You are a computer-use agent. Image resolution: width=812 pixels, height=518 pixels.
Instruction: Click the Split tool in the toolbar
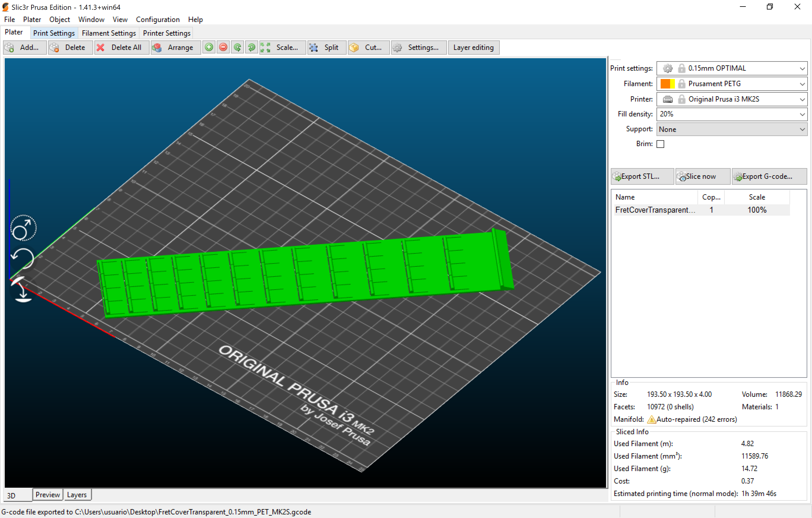click(x=326, y=47)
